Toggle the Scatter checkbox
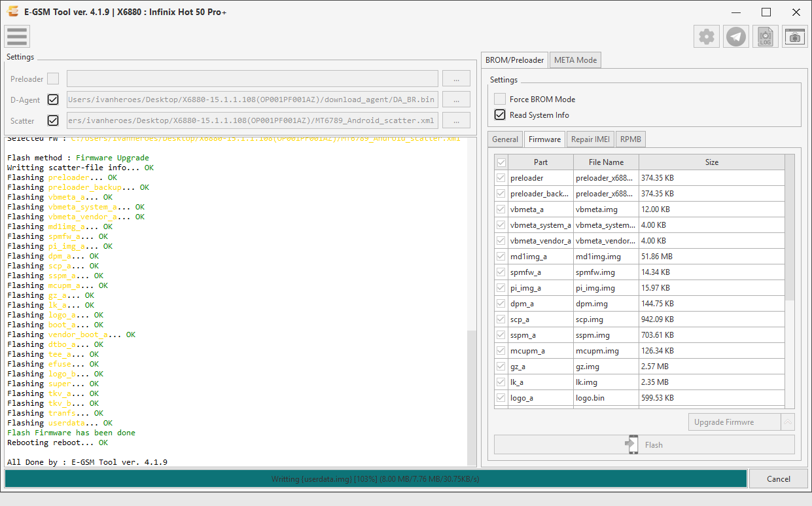The height and width of the screenshot is (506, 812). point(53,120)
